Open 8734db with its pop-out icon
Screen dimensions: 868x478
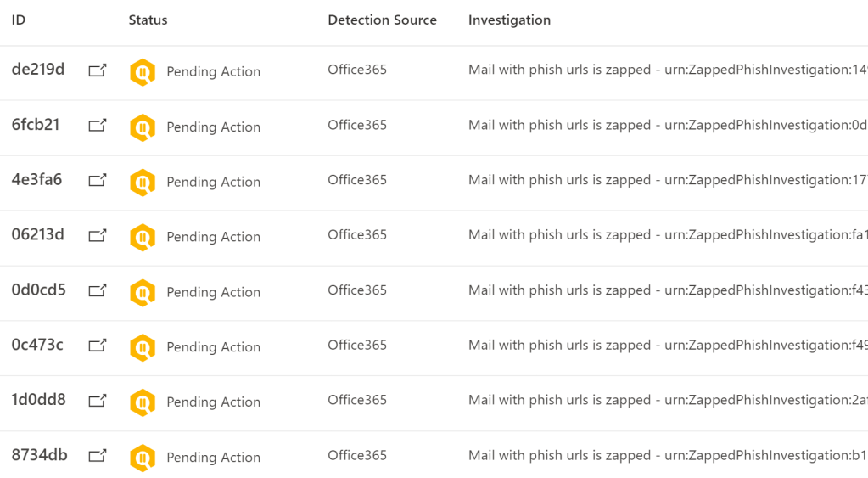click(98, 456)
